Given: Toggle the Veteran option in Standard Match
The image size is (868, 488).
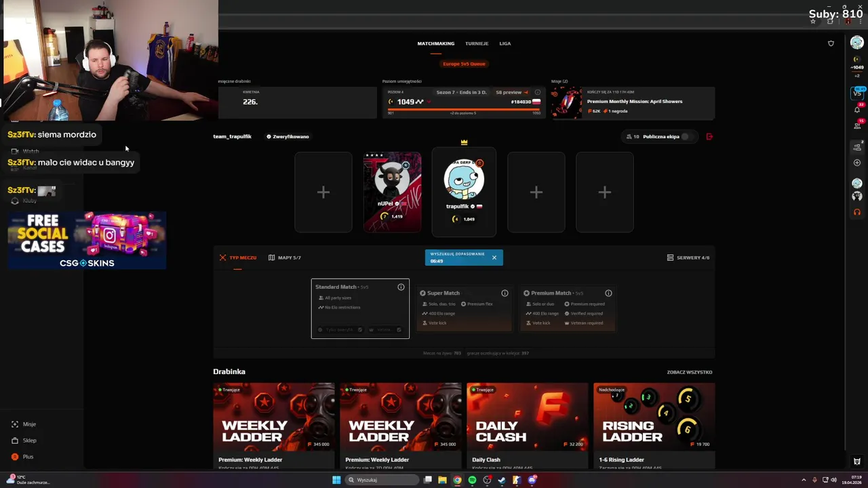Looking at the screenshot, I should (x=386, y=329).
